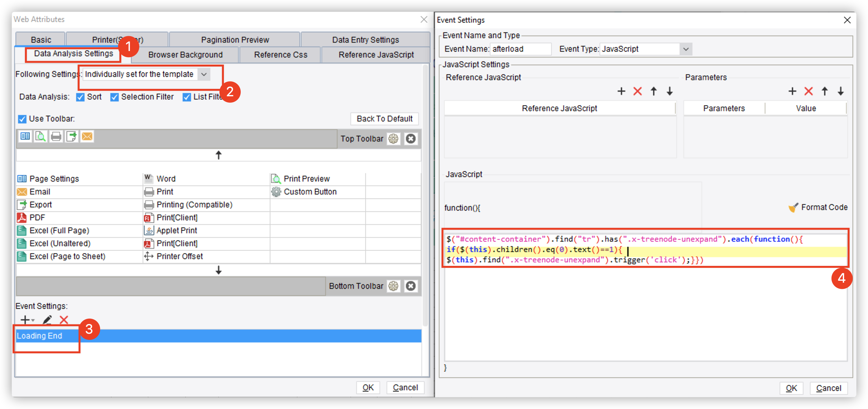Remove Reference JavaScript entry with red X

[x=637, y=91]
